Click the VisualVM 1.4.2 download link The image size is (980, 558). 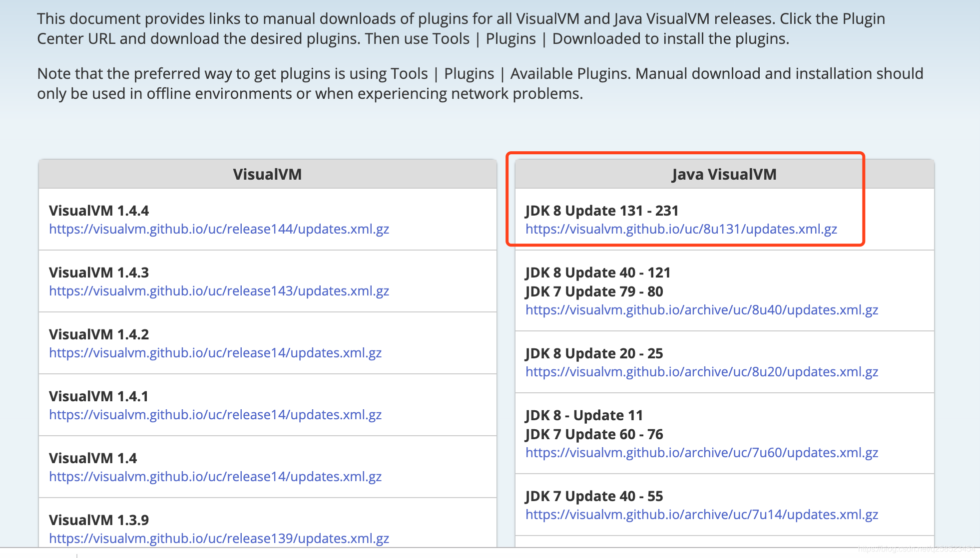(x=215, y=353)
